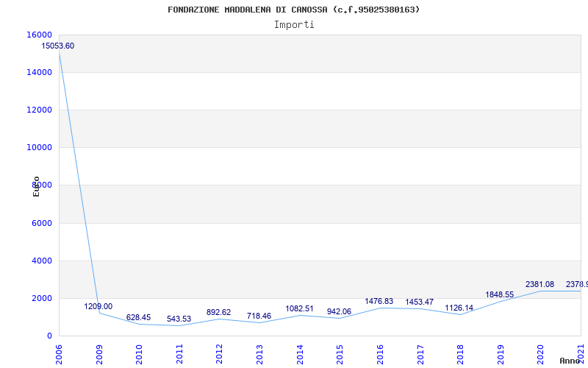Select the data label 543.53
The height and width of the screenshot is (368, 588).
(x=179, y=319)
